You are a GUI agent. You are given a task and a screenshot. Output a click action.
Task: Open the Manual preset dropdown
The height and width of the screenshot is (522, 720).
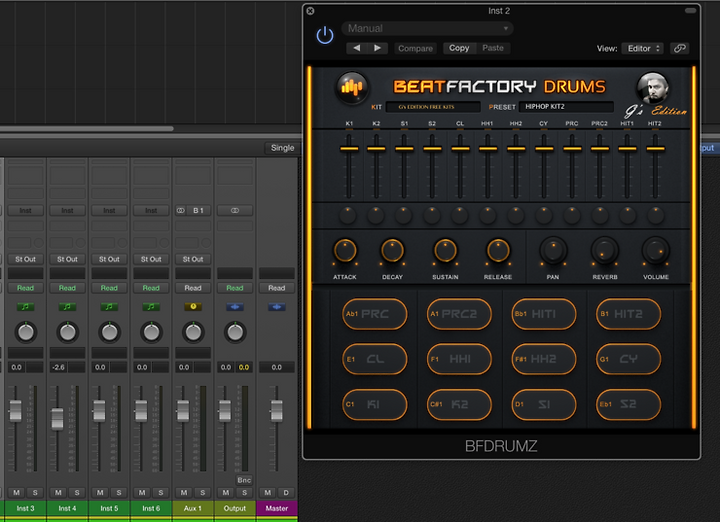click(427, 28)
